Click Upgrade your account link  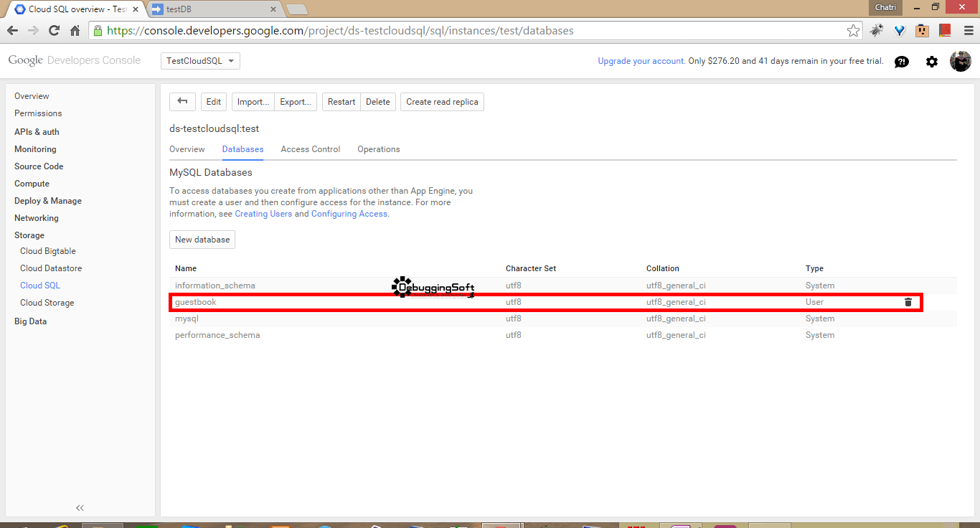click(641, 61)
